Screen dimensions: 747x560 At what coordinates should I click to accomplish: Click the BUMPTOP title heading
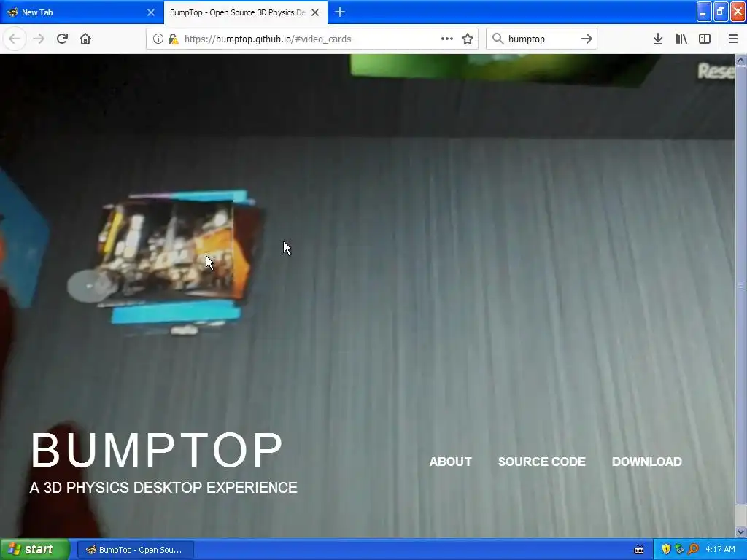157,450
